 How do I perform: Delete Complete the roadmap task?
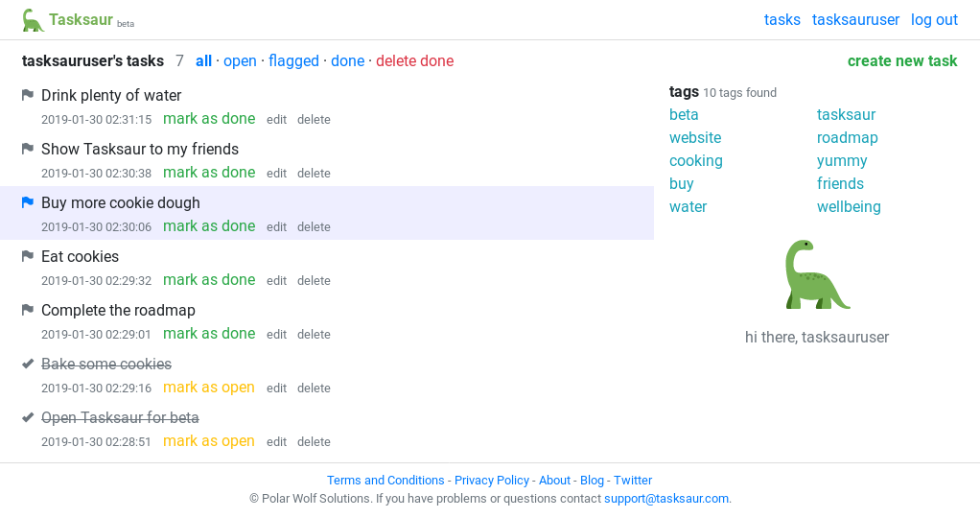point(314,335)
